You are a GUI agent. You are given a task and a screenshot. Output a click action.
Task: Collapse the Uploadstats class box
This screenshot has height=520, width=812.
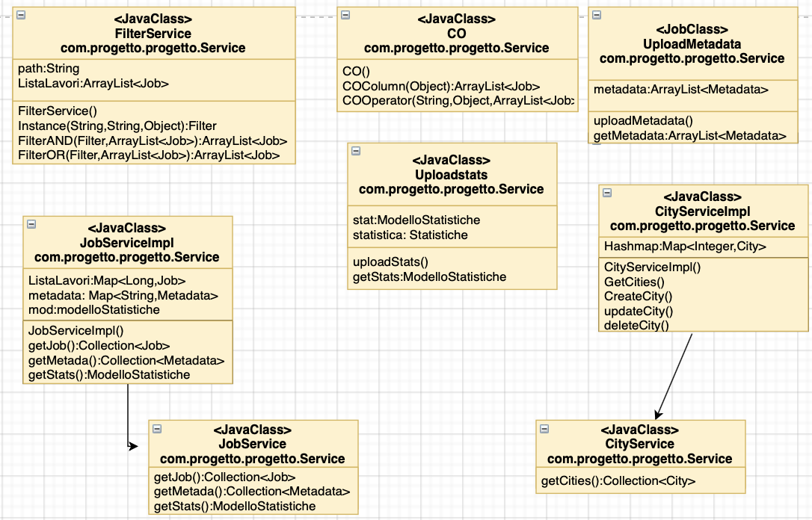click(x=356, y=151)
